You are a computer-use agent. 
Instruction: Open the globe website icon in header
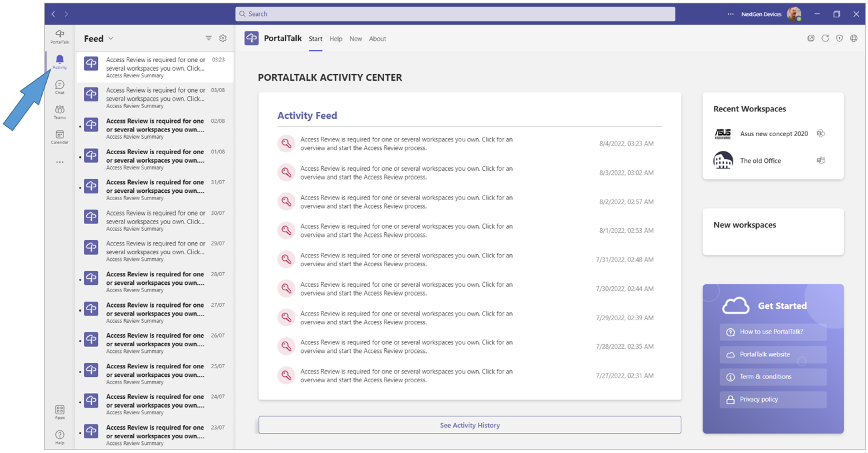[x=853, y=39]
